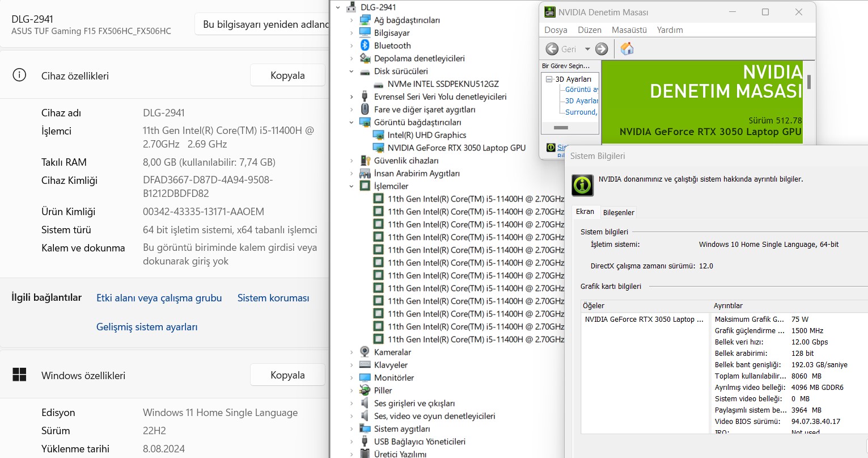Viewport: 868px width, 458px height.
Task: Open the Yardım menu in NVIDIA Denetim Masası
Action: [x=670, y=30]
